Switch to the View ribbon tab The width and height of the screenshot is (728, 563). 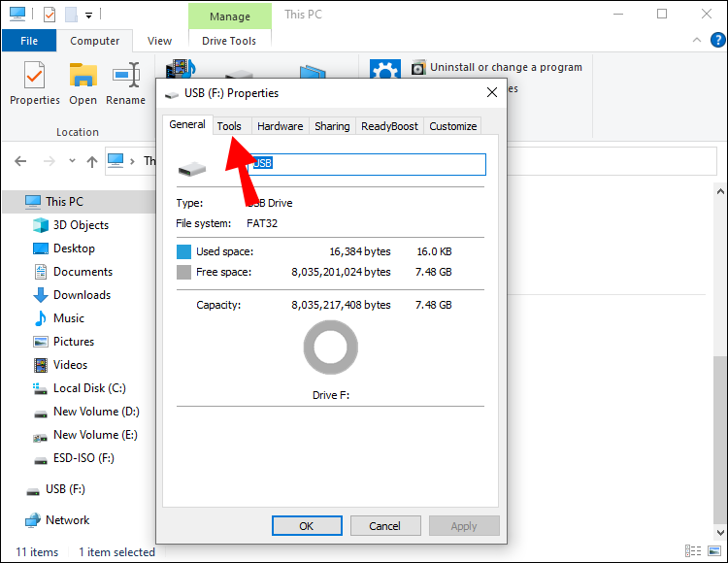(x=160, y=41)
